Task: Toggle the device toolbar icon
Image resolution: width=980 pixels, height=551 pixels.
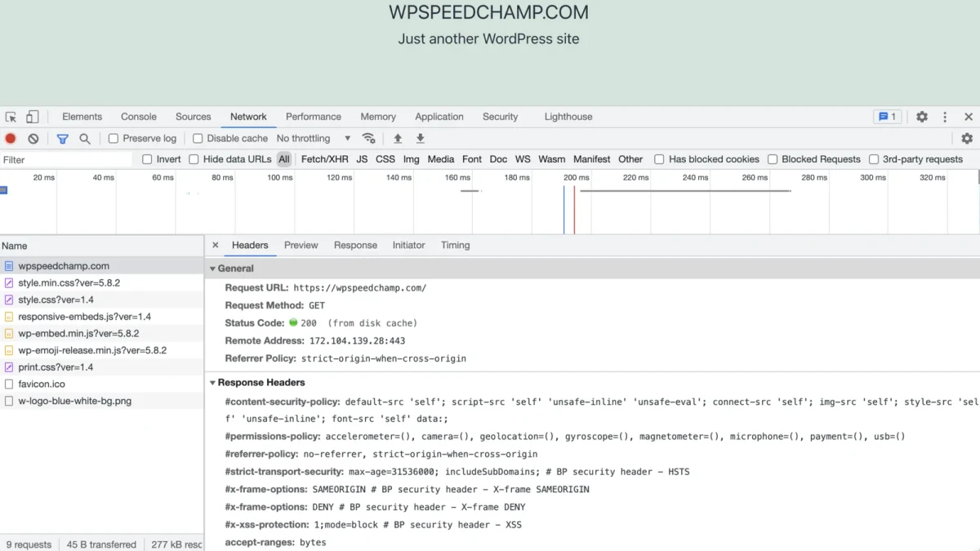Action: (32, 117)
